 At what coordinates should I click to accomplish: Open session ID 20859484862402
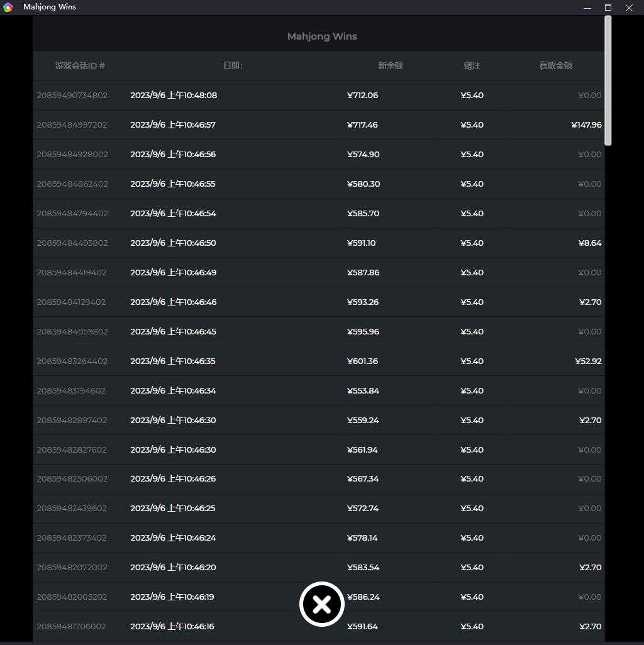72,184
